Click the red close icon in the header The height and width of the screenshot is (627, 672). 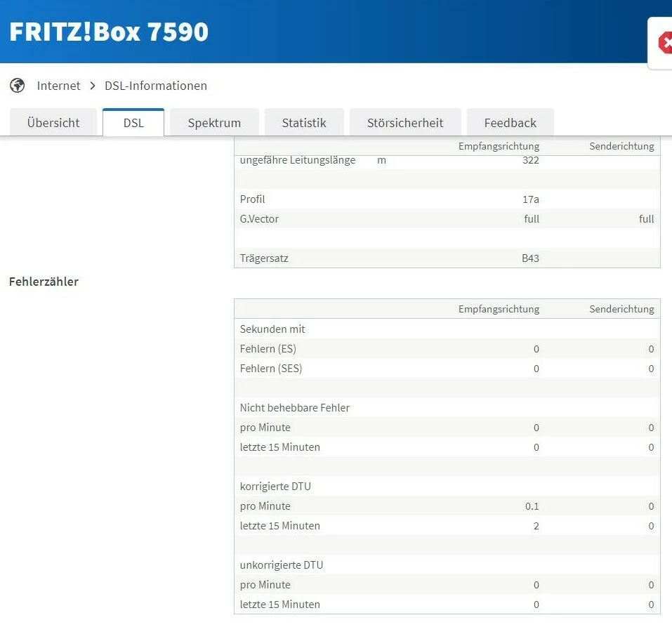click(665, 43)
